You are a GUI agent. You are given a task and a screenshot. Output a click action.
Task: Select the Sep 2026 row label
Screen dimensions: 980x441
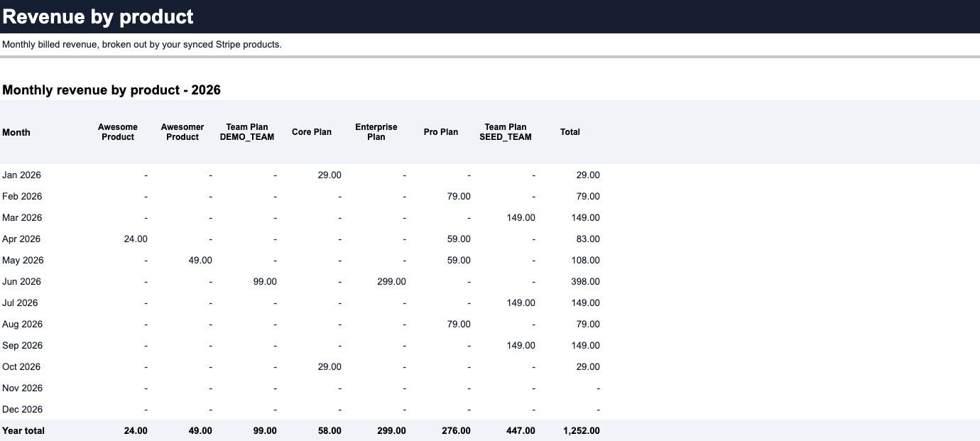coord(23,345)
